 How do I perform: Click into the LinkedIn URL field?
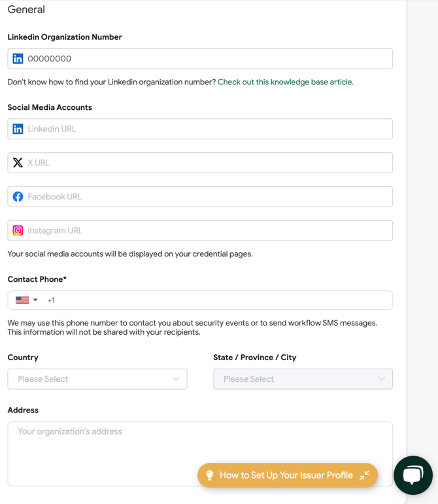click(200, 129)
